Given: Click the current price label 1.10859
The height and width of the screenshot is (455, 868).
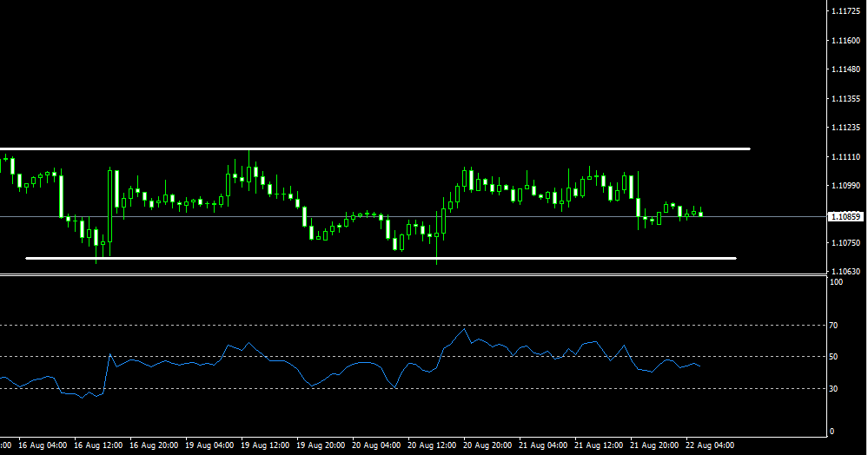Looking at the screenshot, I should pos(845,216).
